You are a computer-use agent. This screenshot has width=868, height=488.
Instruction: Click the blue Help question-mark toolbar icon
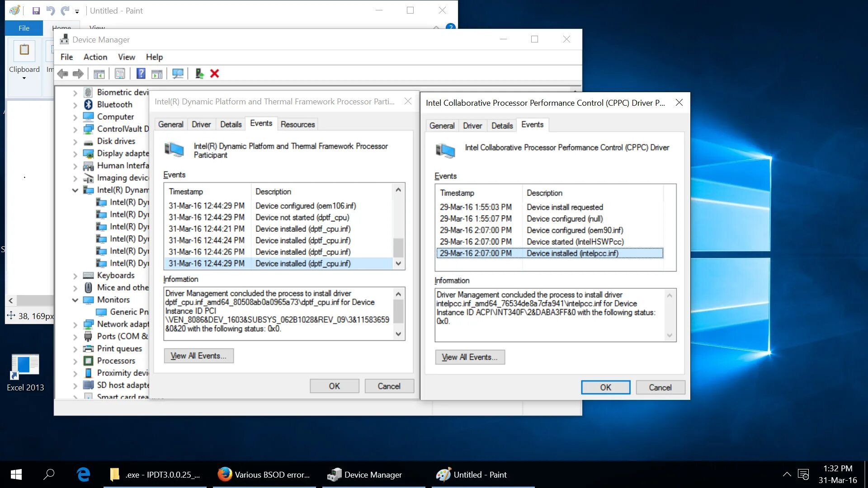(141, 74)
